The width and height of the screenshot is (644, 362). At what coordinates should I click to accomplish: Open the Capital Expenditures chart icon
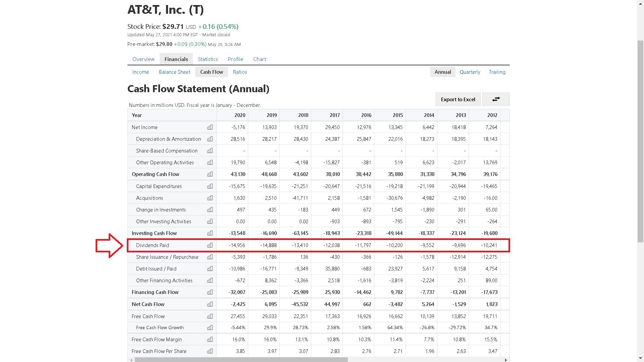(210, 186)
